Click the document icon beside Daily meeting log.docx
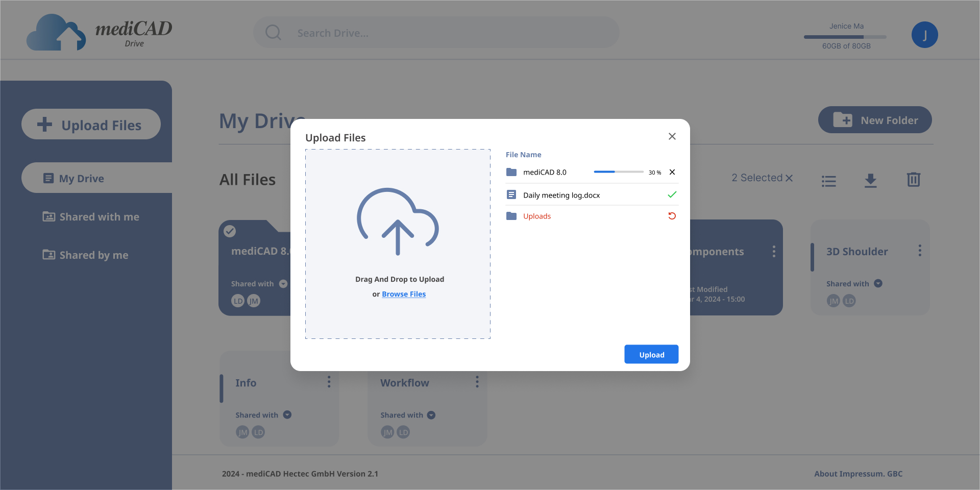 pyautogui.click(x=511, y=194)
